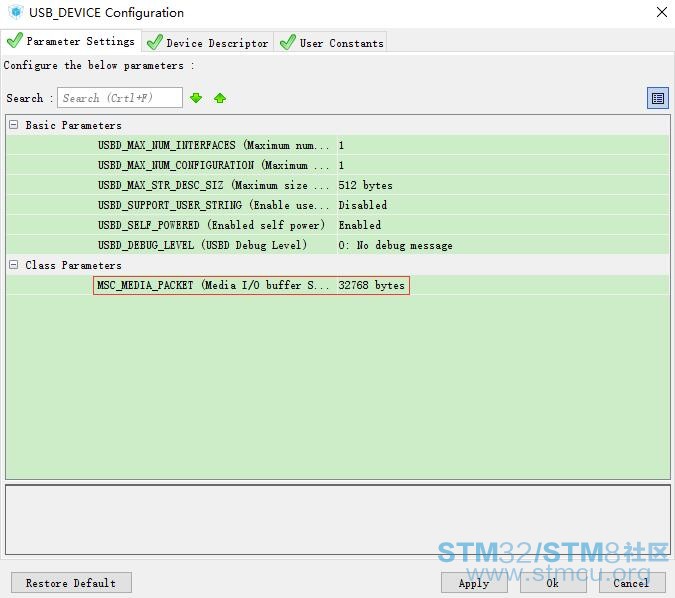
Task: Open the User Constants tab
Action: click(331, 43)
